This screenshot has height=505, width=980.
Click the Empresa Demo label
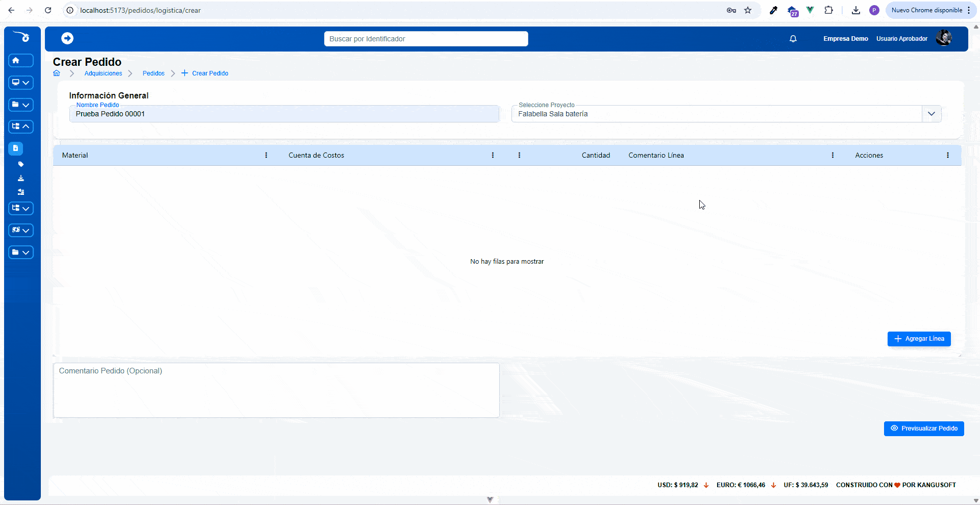[845, 39]
